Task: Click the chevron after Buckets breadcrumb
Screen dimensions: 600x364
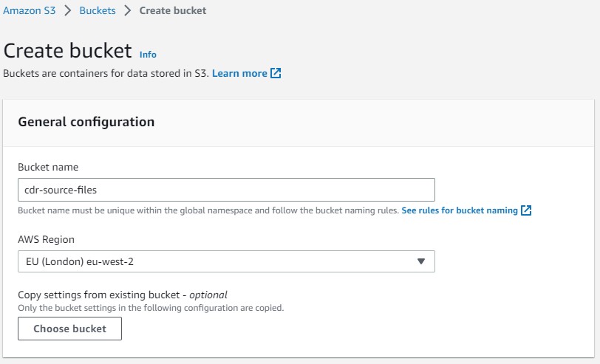Action: click(127, 10)
